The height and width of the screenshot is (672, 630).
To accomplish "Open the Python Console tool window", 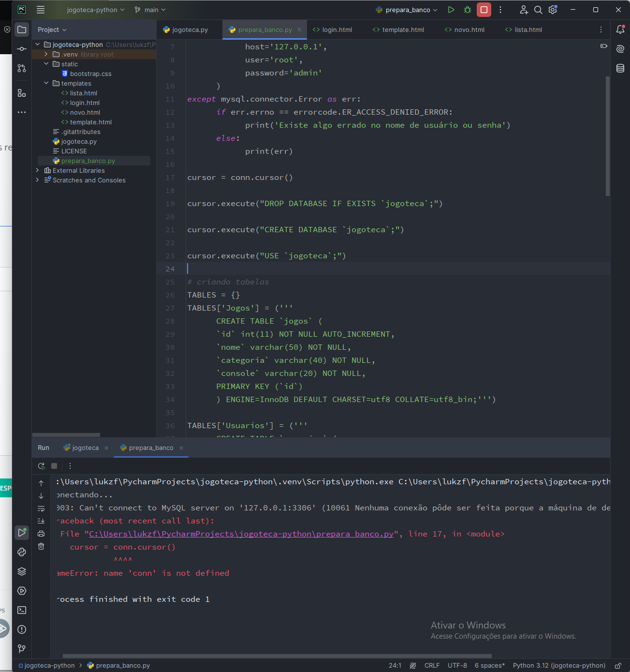I will coord(22,552).
